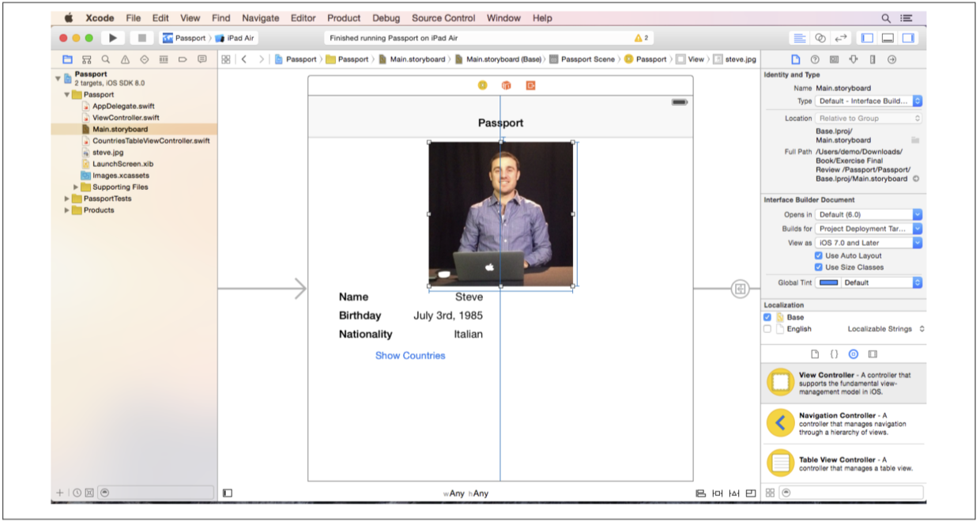Click the issue warning indicator in toolbar
This screenshot has height=522, width=980.
(x=640, y=38)
